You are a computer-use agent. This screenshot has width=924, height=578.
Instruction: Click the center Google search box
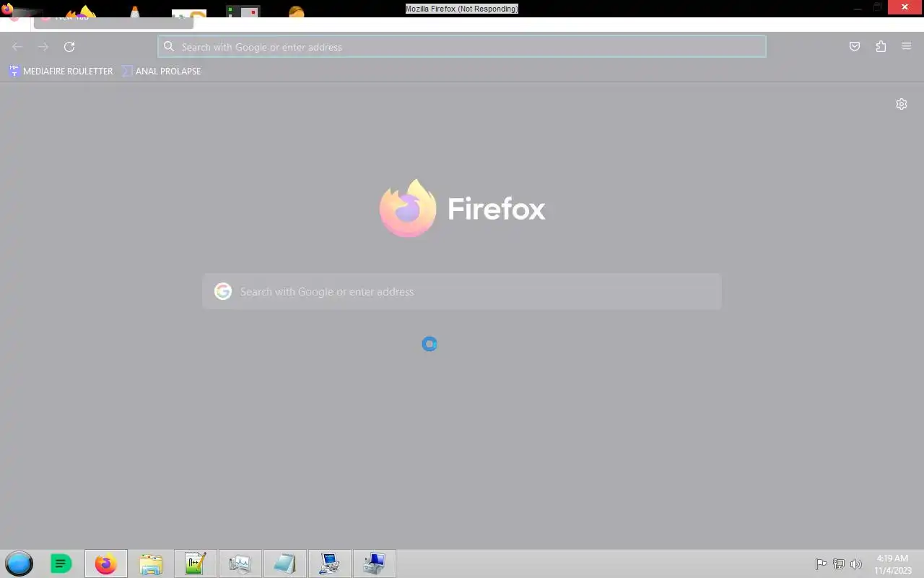462,291
